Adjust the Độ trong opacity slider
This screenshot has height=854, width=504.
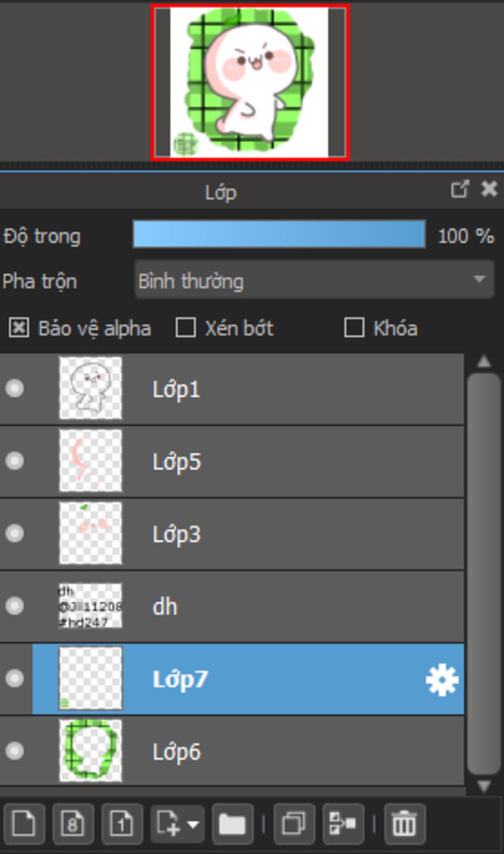point(279,234)
